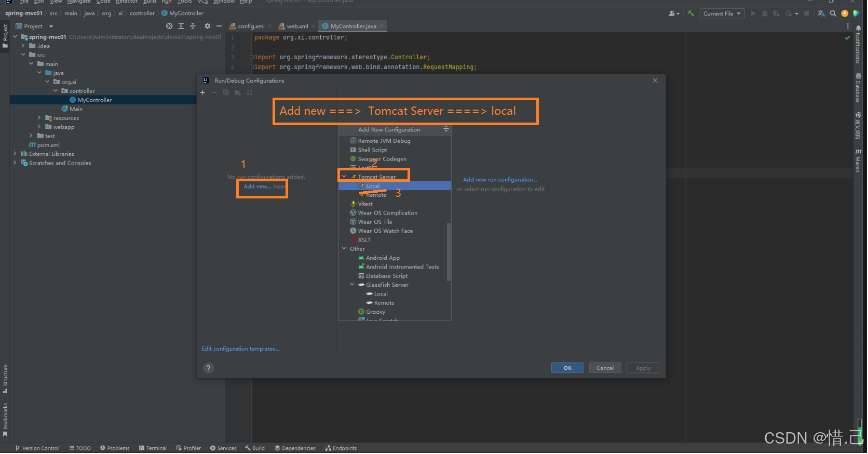Select MyController in the project tree
The width and height of the screenshot is (868, 454).
pyautogui.click(x=91, y=100)
